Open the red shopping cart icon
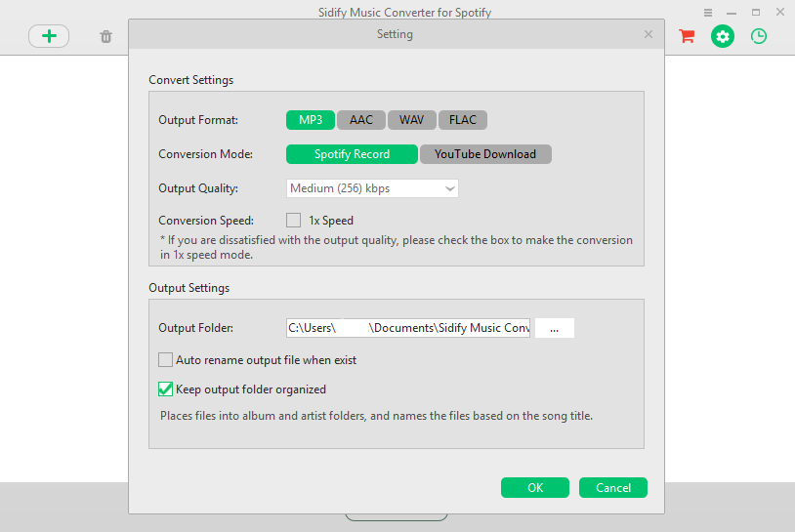795x532 pixels. [687, 36]
